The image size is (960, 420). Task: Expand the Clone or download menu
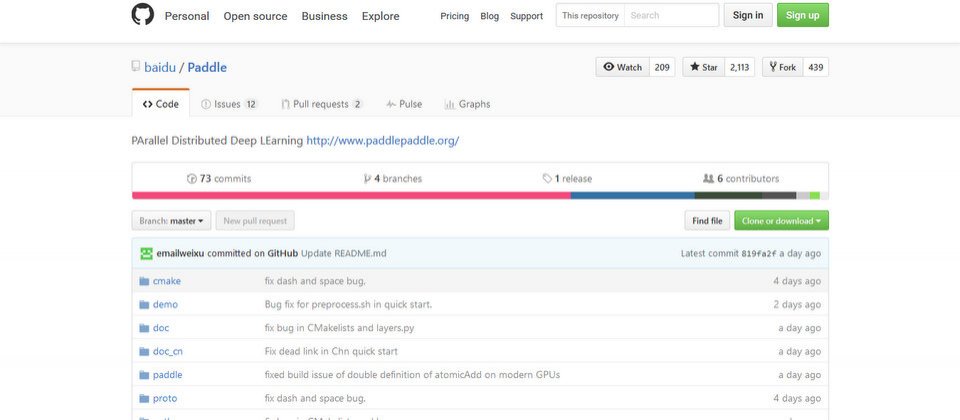coord(781,221)
